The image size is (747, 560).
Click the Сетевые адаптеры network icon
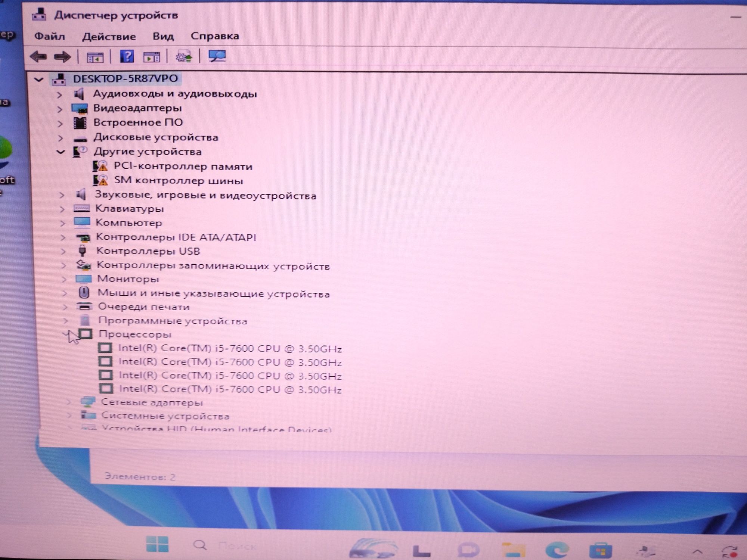(89, 402)
